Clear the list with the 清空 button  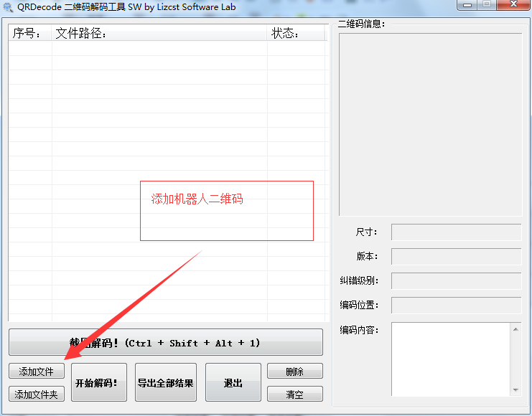coord(294,394)
